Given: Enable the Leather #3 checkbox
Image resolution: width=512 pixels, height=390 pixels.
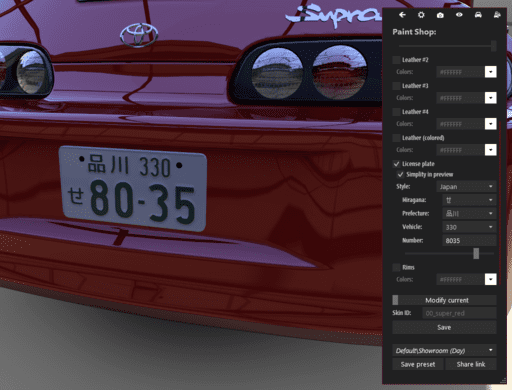Looking at the screenshot, I should tap(396, 86).
